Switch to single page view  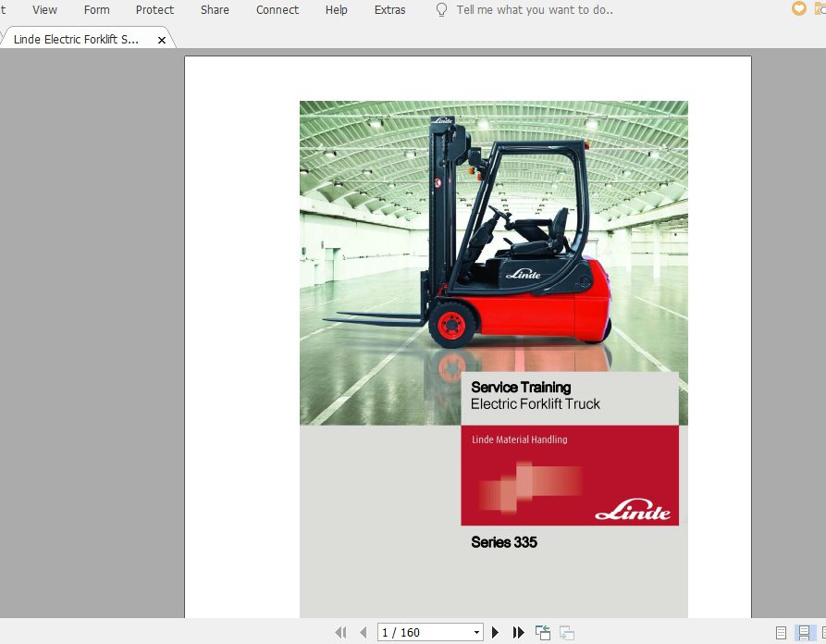coord(782,633)
